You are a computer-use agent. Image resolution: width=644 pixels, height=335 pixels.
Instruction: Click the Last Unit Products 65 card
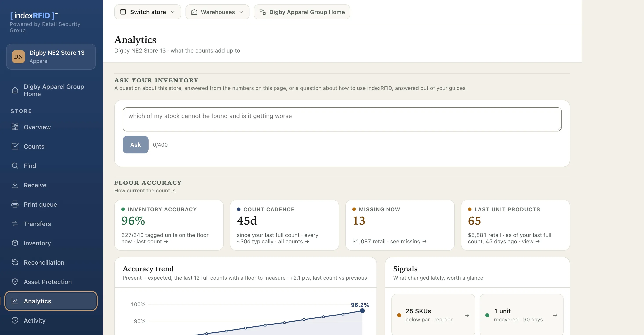515,225
